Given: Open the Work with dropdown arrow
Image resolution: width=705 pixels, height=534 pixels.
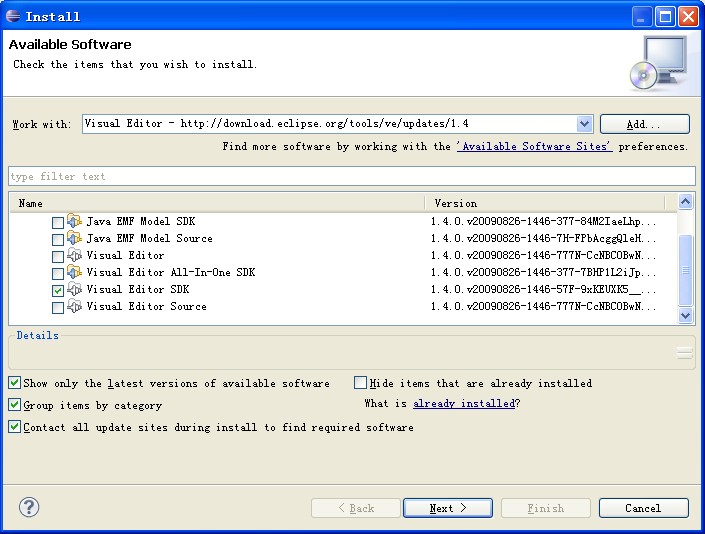Looking at the screenshot, I should point(584,124).
